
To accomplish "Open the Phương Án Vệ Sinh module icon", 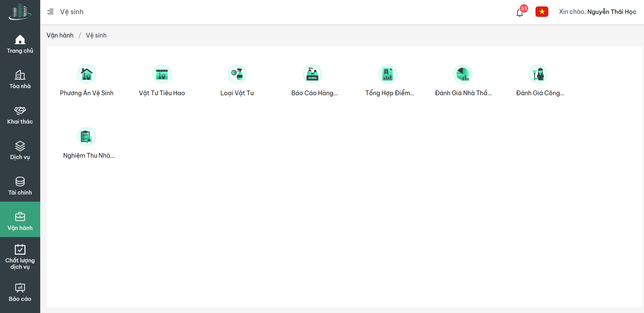I will 87,74.
